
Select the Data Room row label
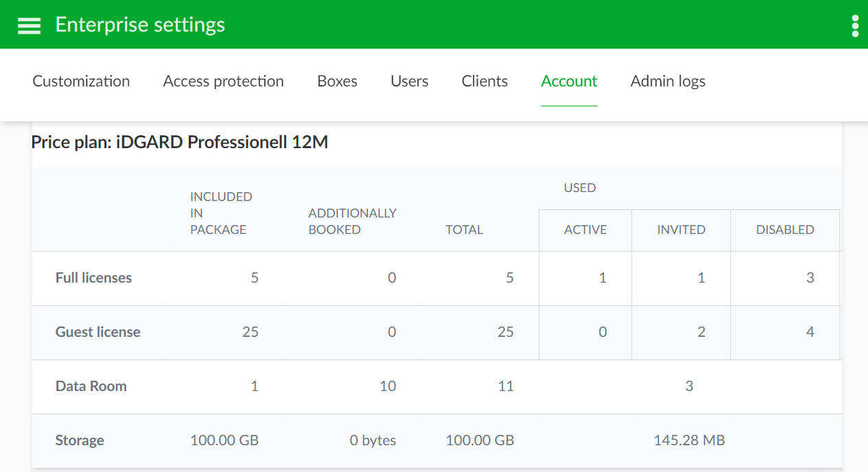pos(91,386)
